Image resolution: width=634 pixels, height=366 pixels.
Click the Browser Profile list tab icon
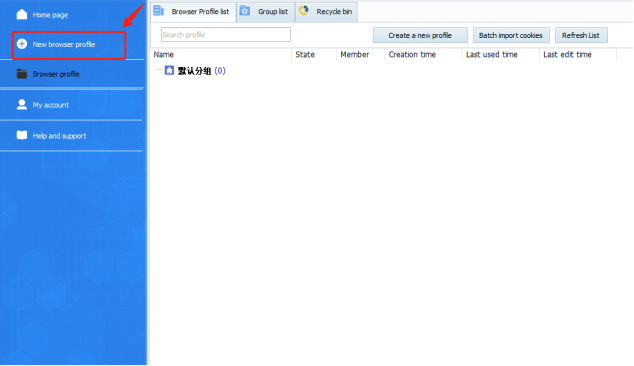[x=158, y=11]
